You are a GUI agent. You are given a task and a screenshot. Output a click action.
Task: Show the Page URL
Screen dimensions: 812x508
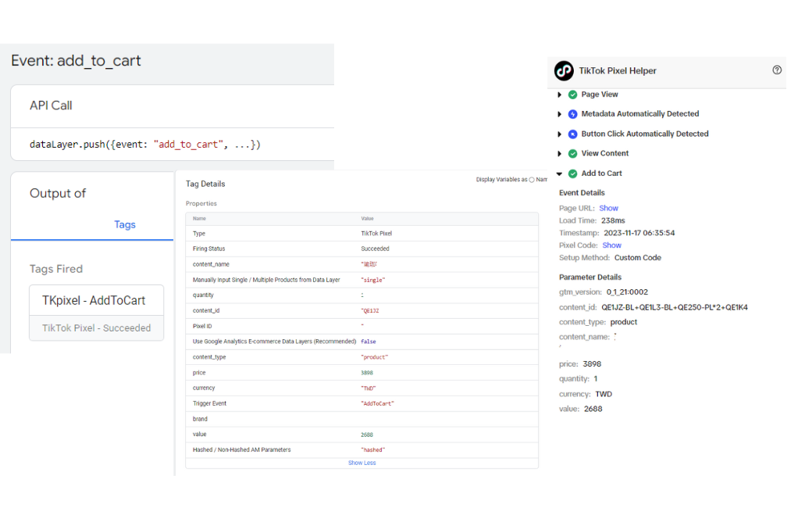click(608, 208)
